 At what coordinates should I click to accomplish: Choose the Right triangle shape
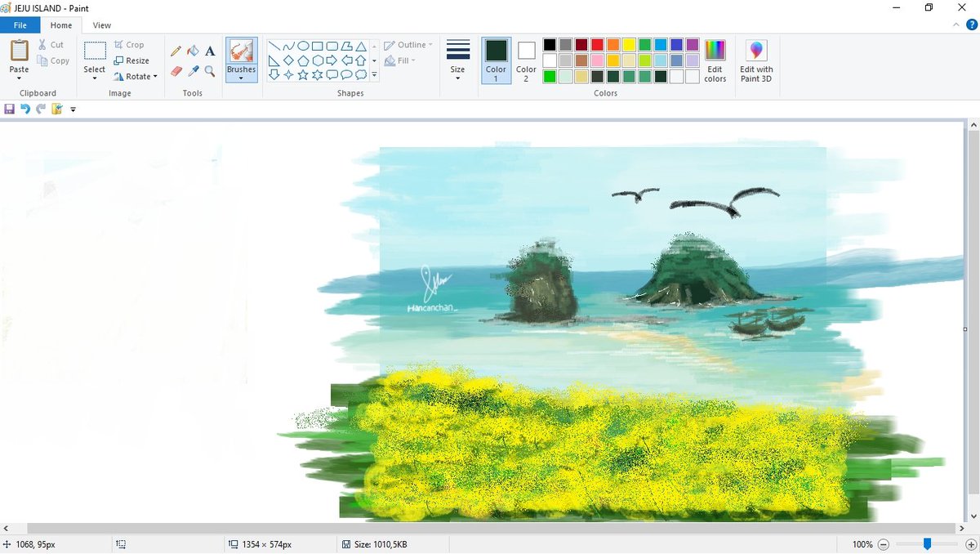[274, 60]
